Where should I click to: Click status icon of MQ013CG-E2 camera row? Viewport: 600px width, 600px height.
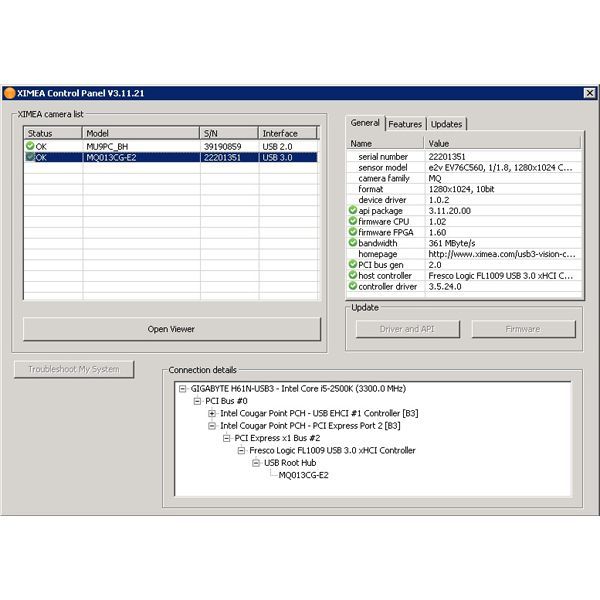(x=30, y=157)
